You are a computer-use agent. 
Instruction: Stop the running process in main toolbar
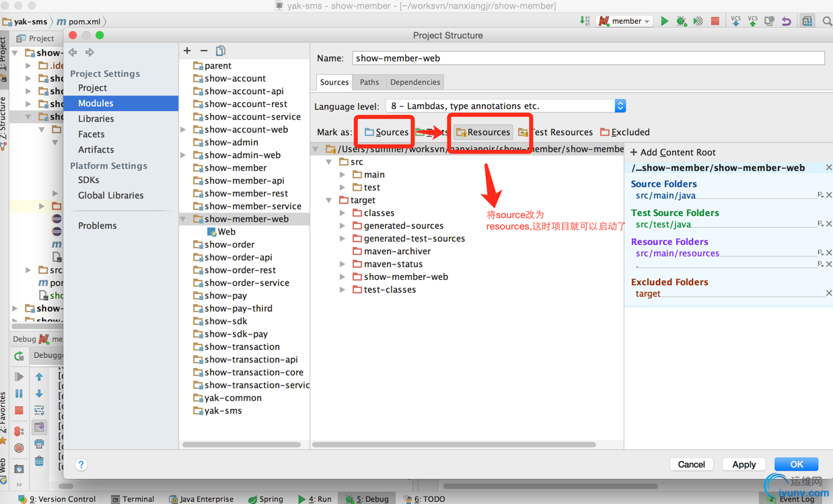click(x=715, y=21)
